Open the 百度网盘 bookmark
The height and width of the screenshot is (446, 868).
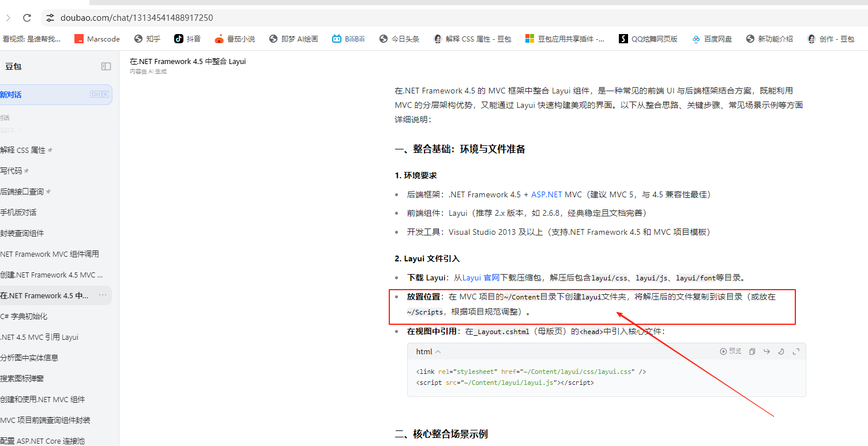pyautogui.click(x=712, y=39)
